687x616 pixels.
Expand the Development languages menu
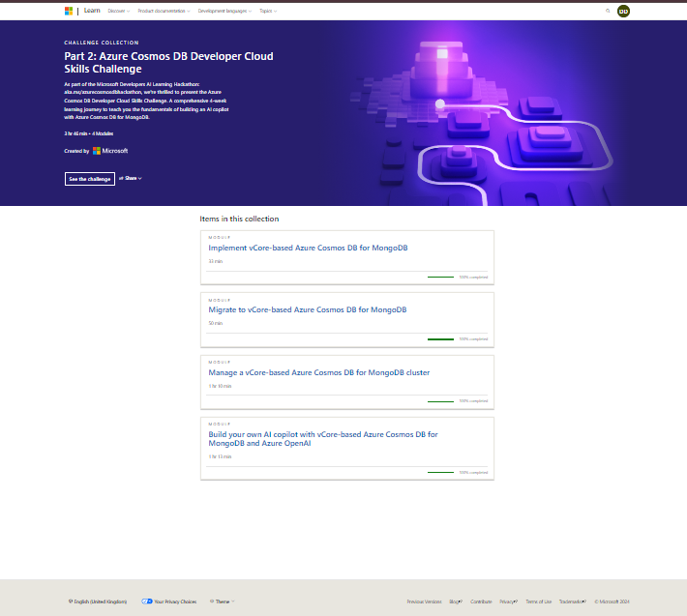click(224, 11)
